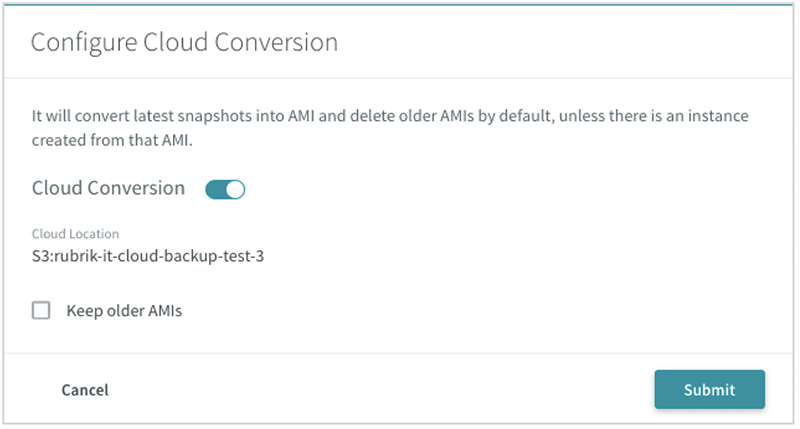Click the word "Conversion" in the dialog heading

(276, 42)
